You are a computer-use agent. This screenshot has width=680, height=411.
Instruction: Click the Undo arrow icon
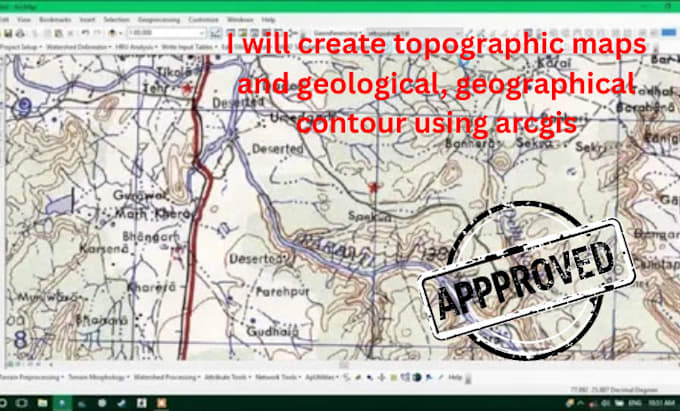tap(85, 33)
